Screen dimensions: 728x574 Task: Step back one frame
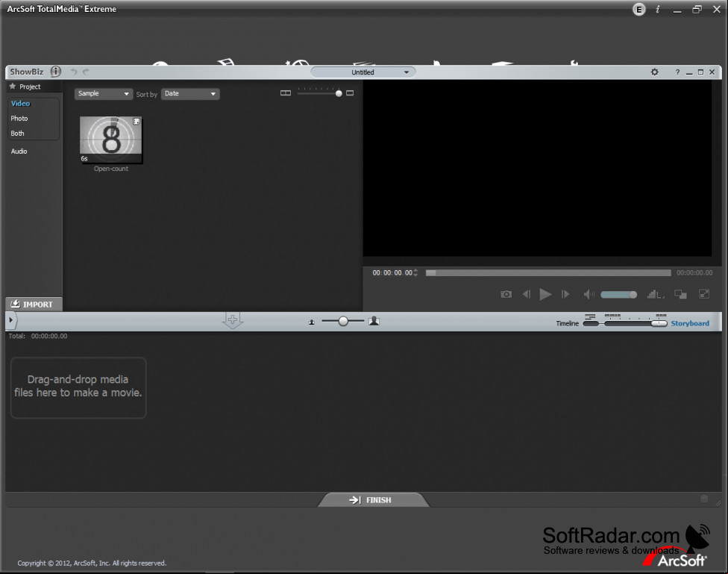526,294
